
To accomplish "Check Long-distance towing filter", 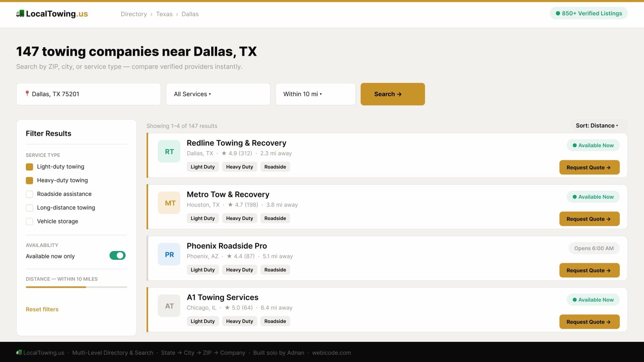I will (x=29, y=208).
